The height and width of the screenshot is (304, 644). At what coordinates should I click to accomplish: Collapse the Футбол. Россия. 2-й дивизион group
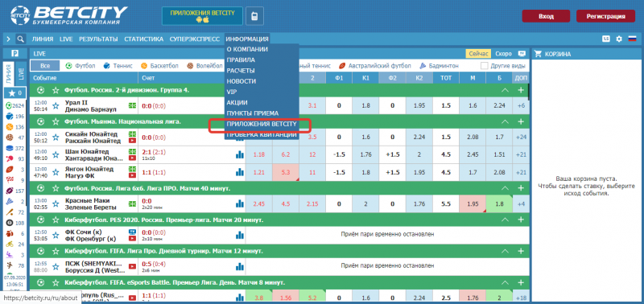point(506,90)
